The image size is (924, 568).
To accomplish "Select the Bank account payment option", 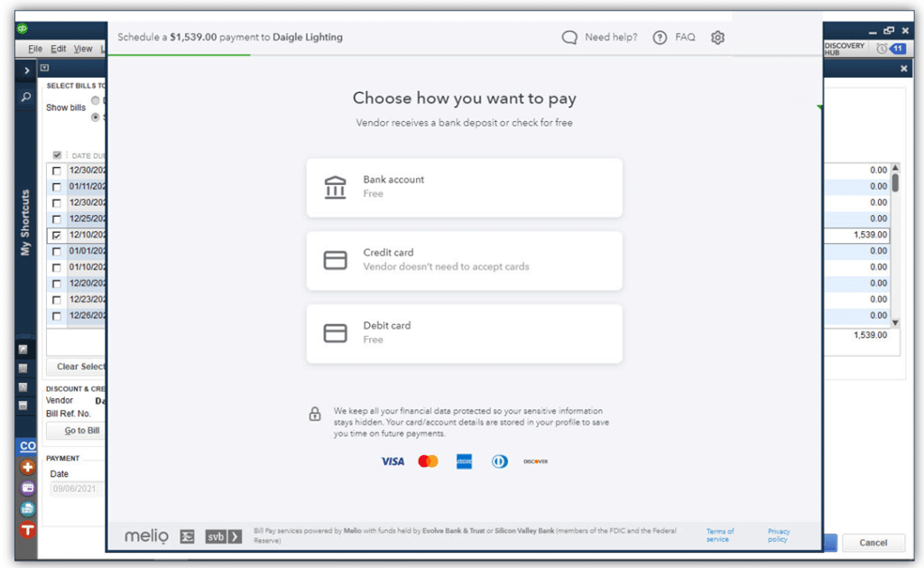I will pos(464,187).
